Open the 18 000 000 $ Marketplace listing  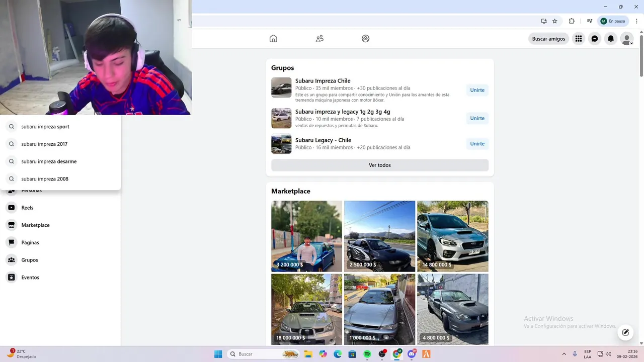click(x=307, y=309)
